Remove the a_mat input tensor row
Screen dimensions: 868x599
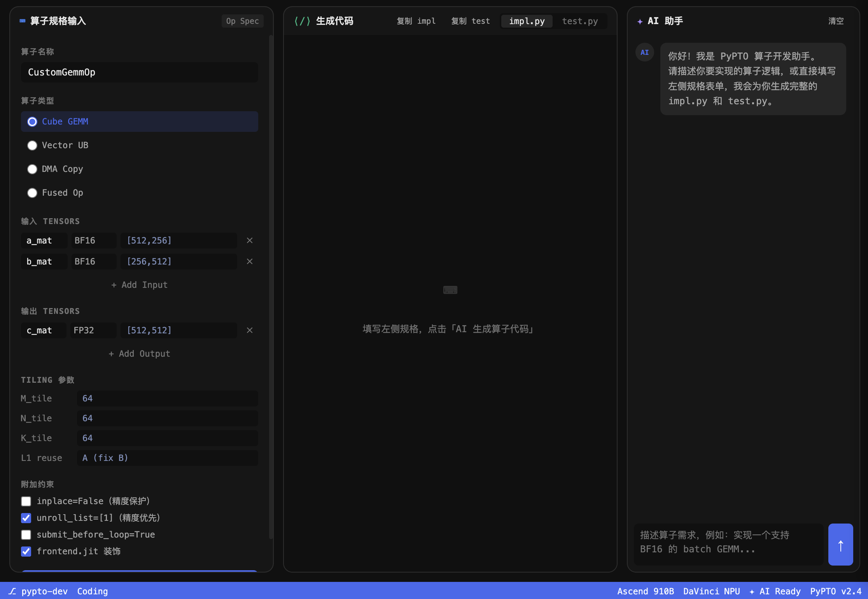point(250,240)
